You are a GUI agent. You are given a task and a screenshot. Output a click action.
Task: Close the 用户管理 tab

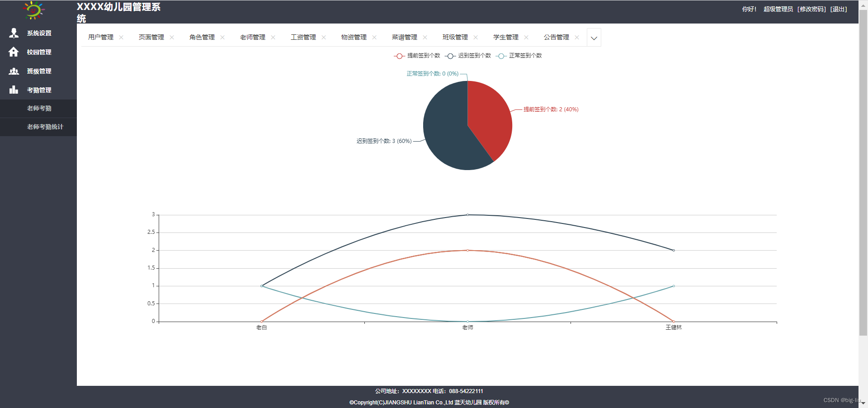121,38
